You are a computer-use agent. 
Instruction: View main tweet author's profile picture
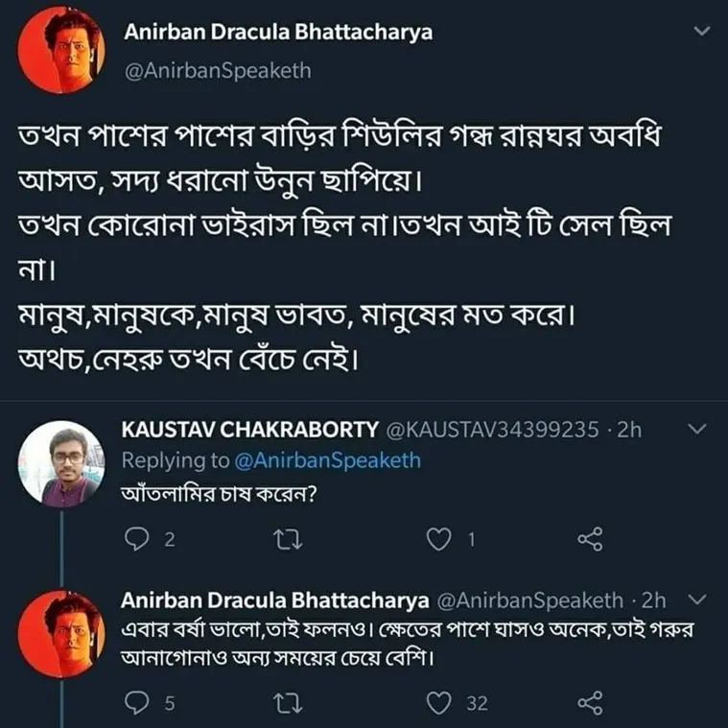click(61, 50)
